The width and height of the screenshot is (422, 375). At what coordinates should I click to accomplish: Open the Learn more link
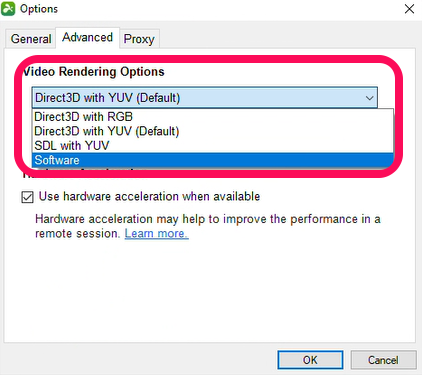tap(156, 233)
